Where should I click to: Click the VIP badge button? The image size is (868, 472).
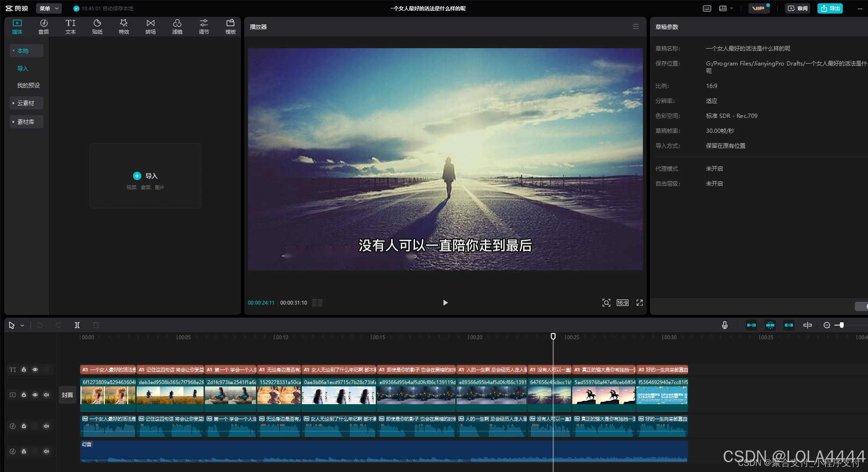tap(759, 8)
